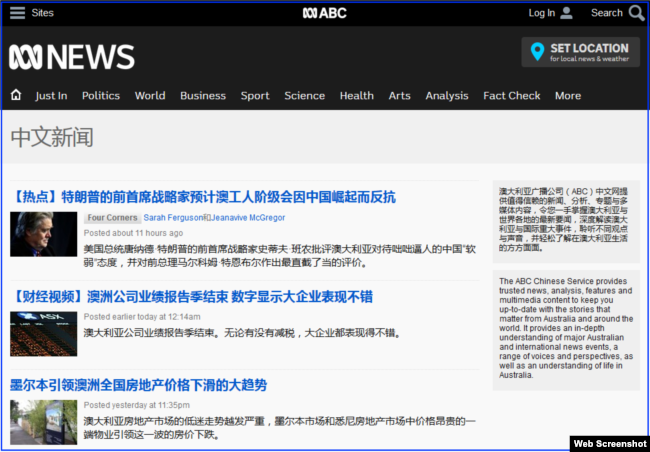
Task: Click the Sites label
Action: [43, 13]
